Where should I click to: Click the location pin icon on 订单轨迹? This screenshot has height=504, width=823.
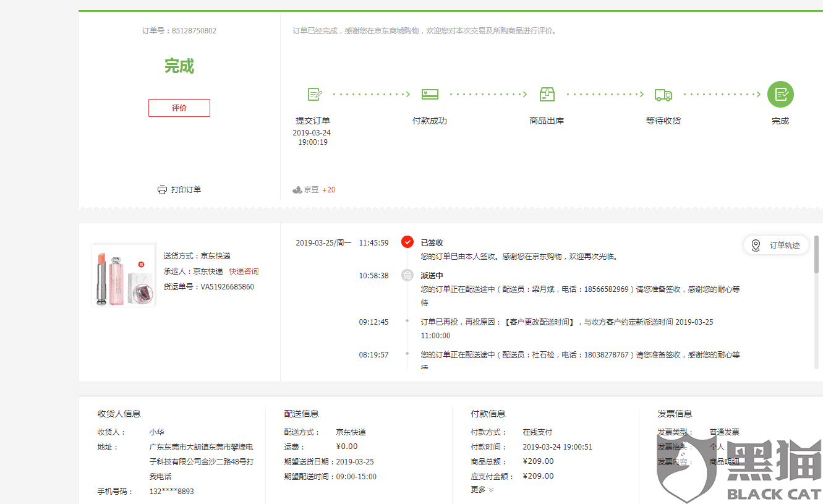point(756,245)
